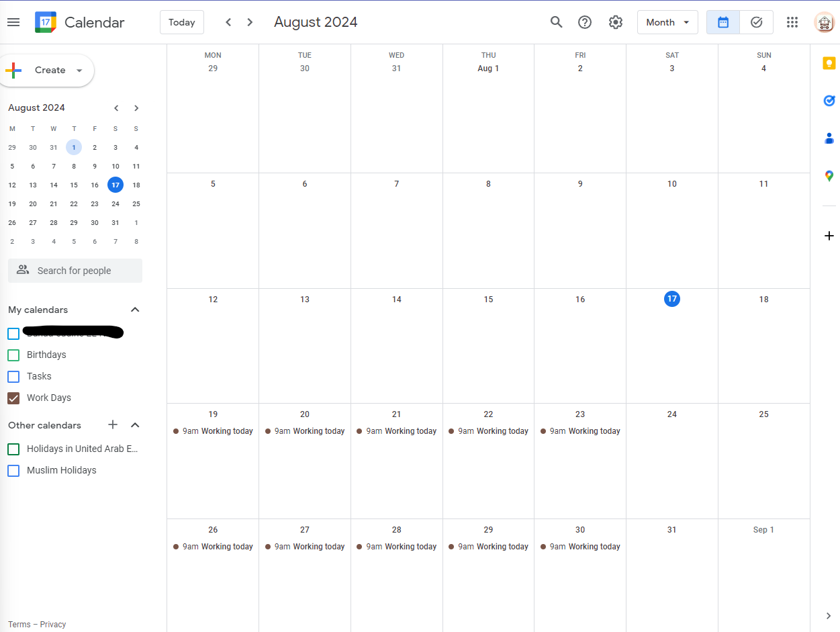Open Working today event on Tuesday 27
The image size is (840, 632).
tap(305, 547)
